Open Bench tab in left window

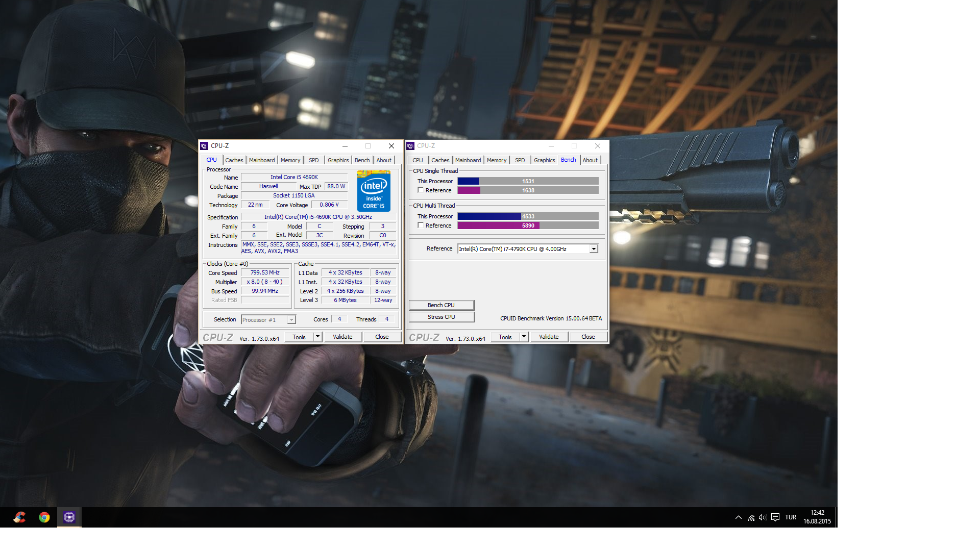tap(362, 160)
